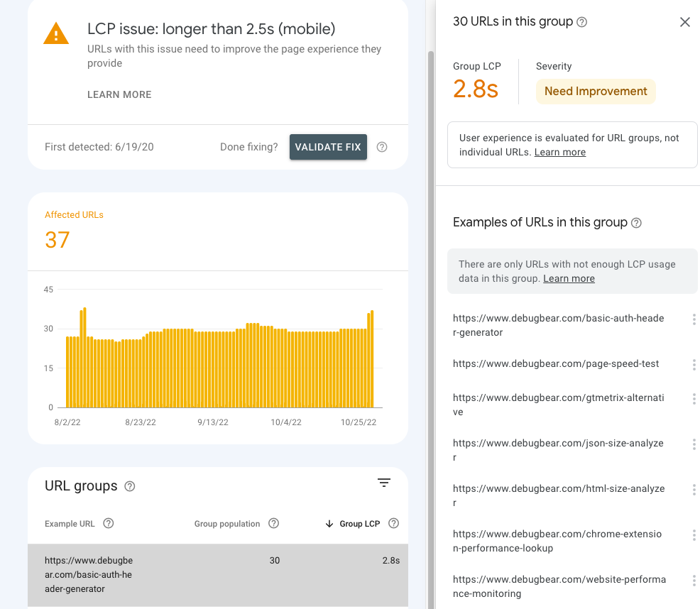Click the LCP issue warning triangle icon
Image resolution: width=700 pixels, height=609 pixels.
pos(56,33)
